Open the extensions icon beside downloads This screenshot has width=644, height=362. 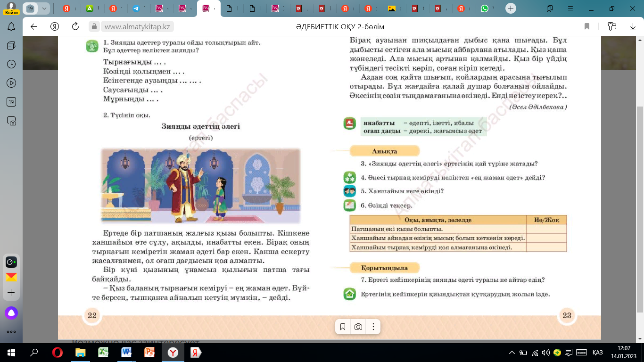click(612, 26)
